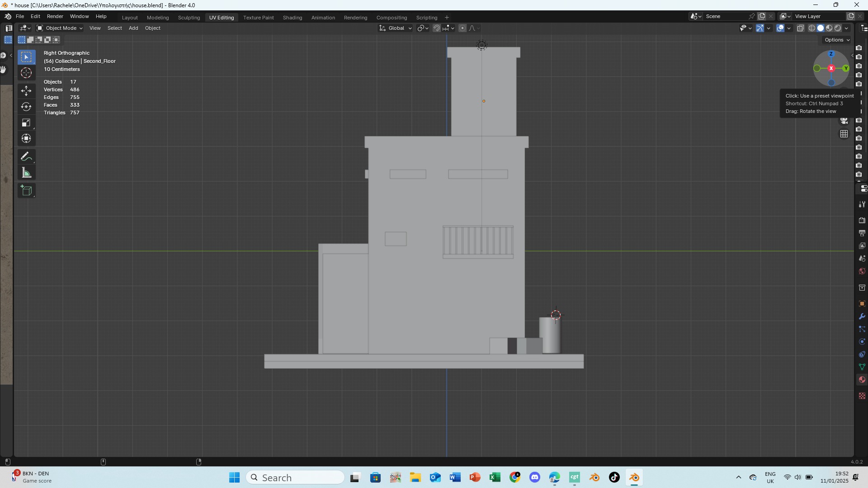Select the Transform tool
Screen dimensions: 868x488
(26, 138)
